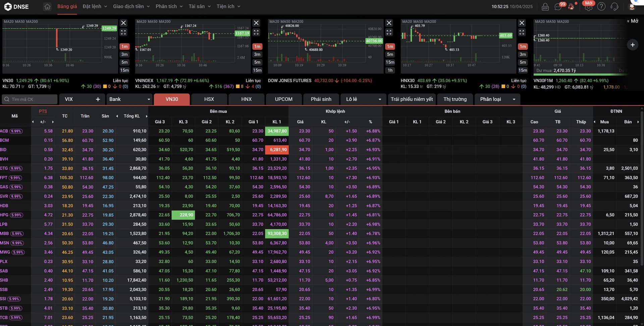This screenshot has height=326, width=644.
Task: Select 1h timeframe on Dow Jones chart
Action: click(390, 70)
